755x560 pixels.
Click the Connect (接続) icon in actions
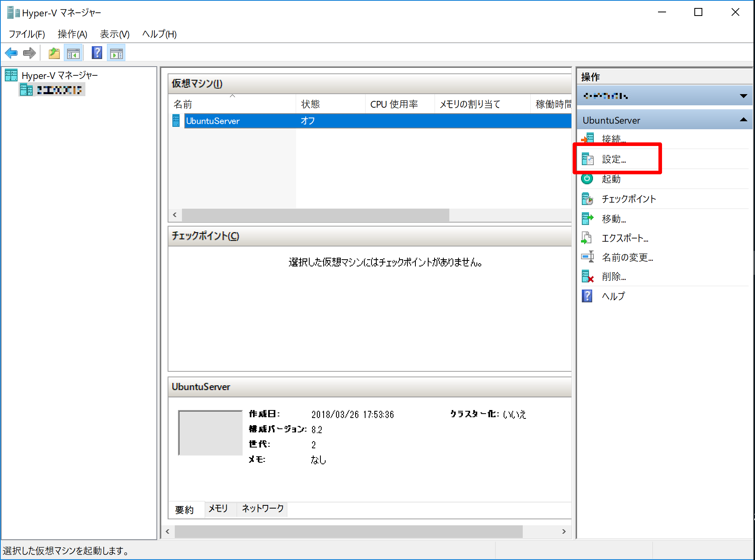point(587,139)
